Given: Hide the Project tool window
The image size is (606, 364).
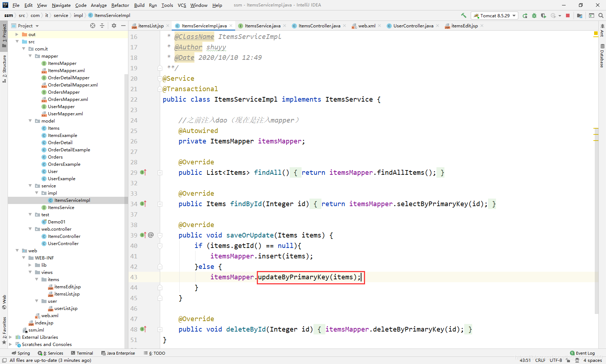Looking at the screenshot, I should coord(123,26).
